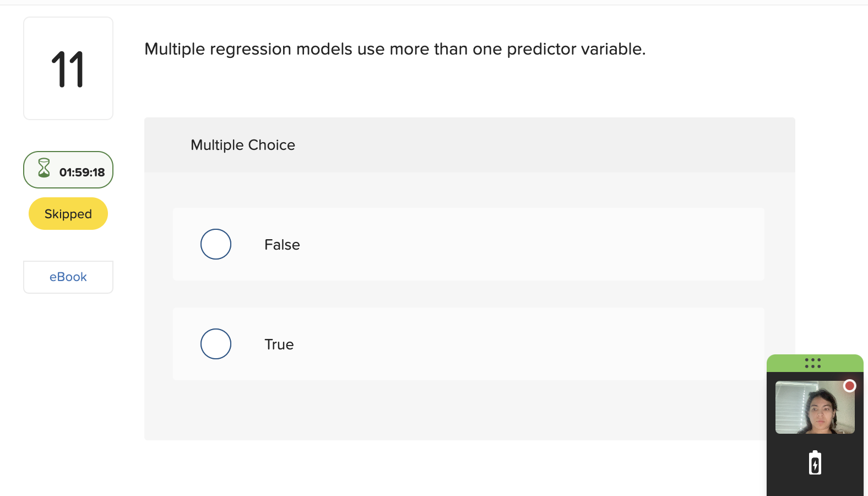This screenshot has width=868, height=496.
Task: Click the False answer row
Action: 468,244
